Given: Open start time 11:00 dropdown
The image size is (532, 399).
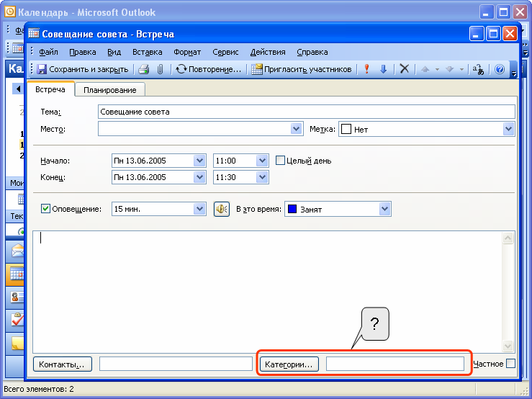Looking at the screenshot, I should (262, 161).
